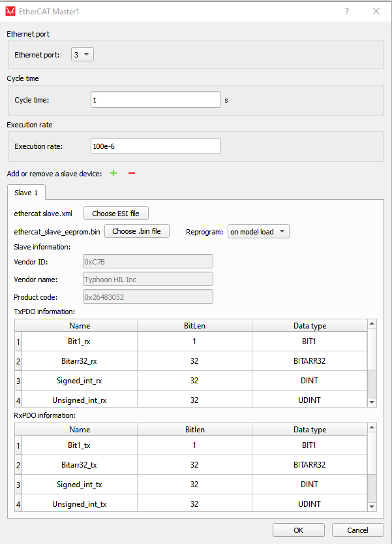The image size is (392, 544).
Task: Click RxPDO Data type column header
Action: click(310, 429)
